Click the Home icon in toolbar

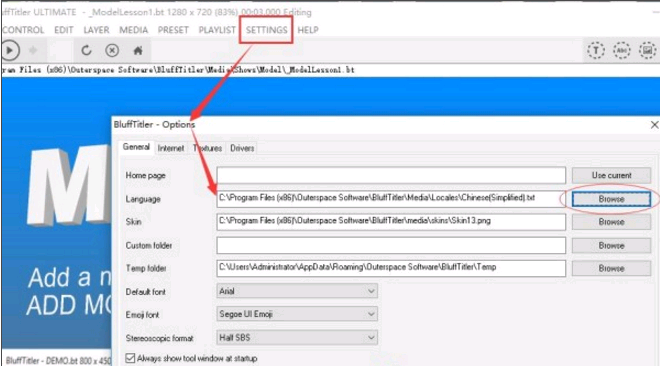tap(138, 51)
